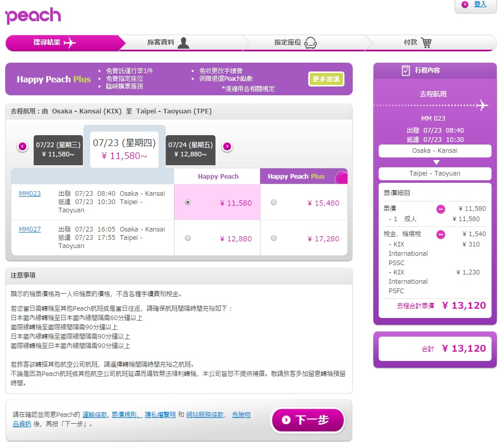Click the shopping cart icon next to 付款
The image size is (504, 448).
tap(426, 43)
